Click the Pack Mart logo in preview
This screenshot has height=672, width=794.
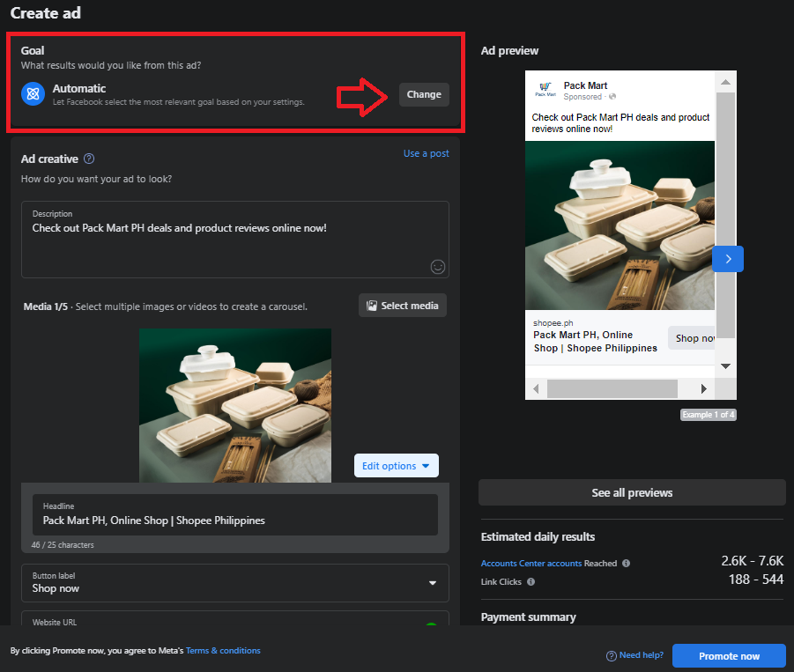[545, 90]
